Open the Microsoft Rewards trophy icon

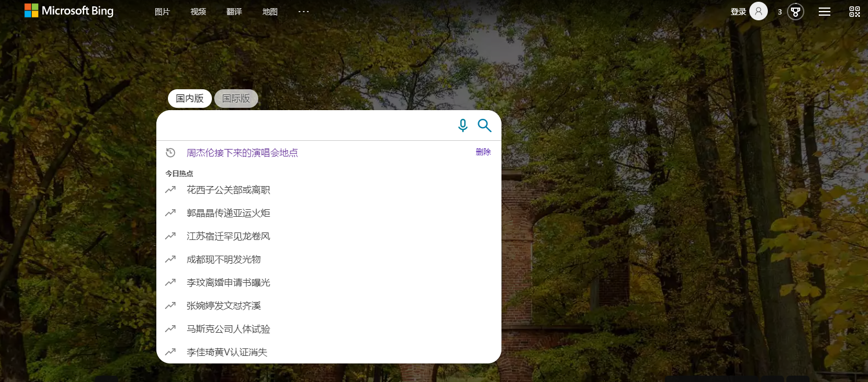point(796,11)
